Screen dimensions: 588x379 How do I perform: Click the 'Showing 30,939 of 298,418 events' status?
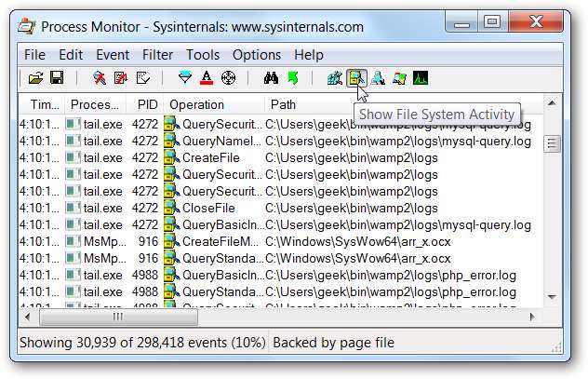click(142, 343)
